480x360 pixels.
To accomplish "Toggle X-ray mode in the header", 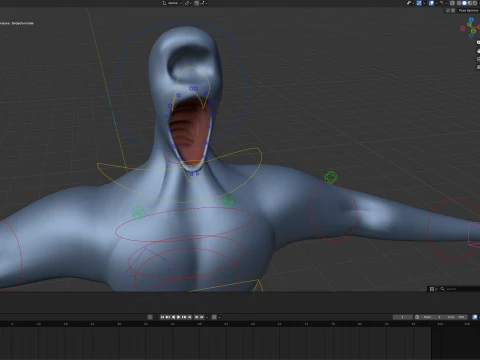I will (452, 3).
